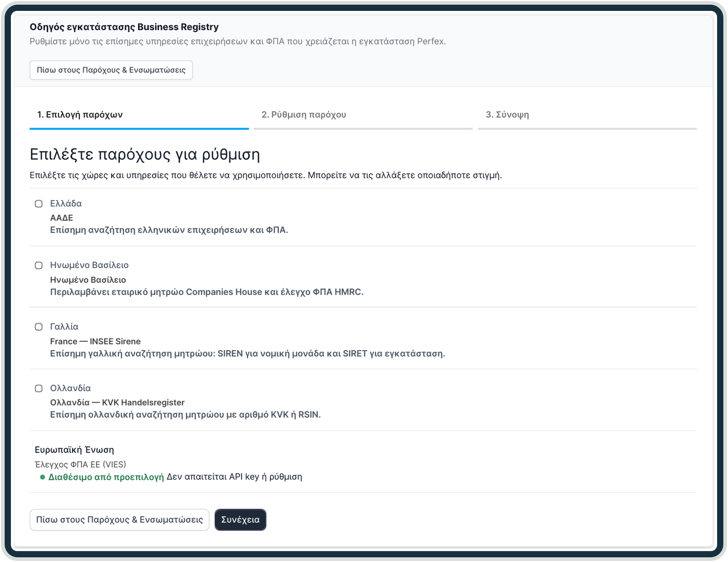728x562 pixels.
Task: Click the Companies House and HMRC description
Action: pos(207,292)
